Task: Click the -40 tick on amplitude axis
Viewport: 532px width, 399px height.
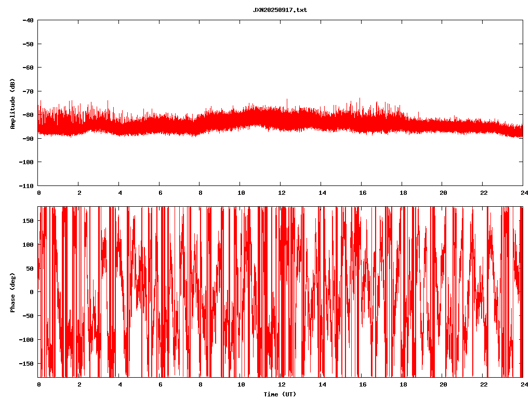Action: coord(28,20)
